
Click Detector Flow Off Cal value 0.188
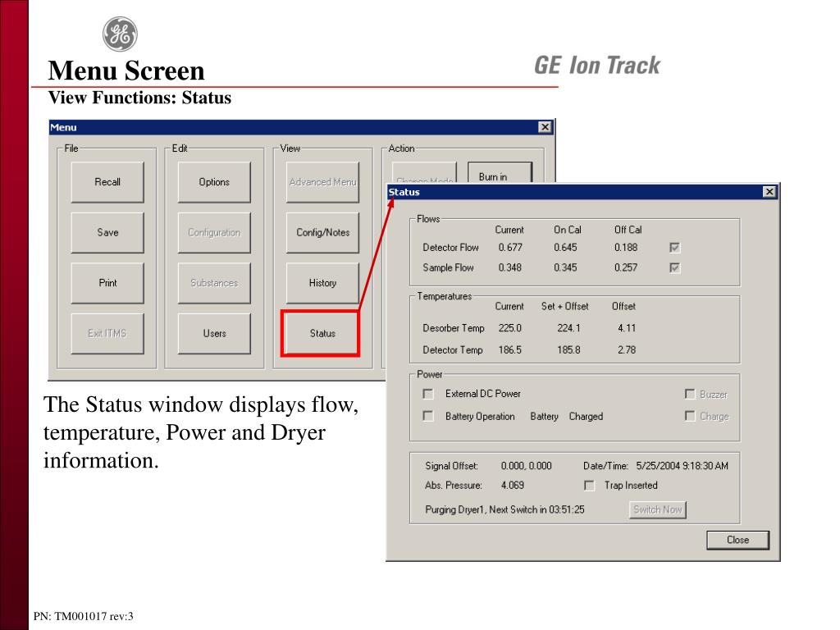click(x=626, y=248)
